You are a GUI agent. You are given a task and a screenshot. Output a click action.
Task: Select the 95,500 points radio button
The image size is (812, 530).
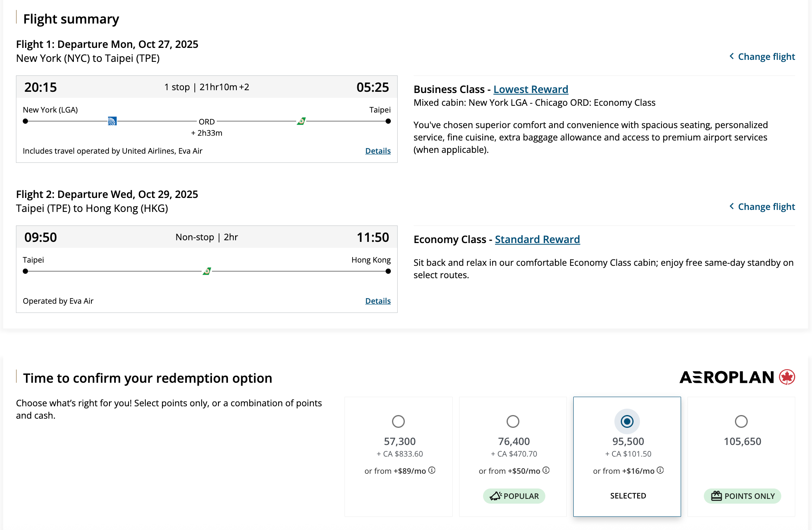627,421
